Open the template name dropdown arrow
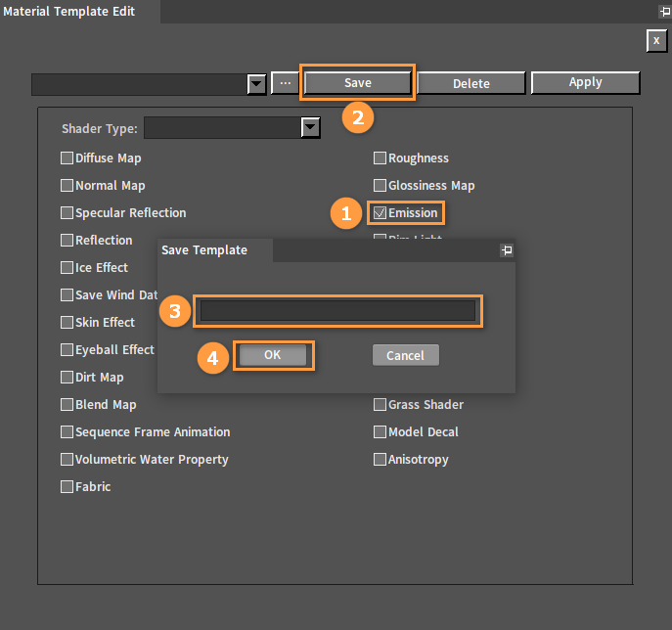672x630 pixels. 256,84
